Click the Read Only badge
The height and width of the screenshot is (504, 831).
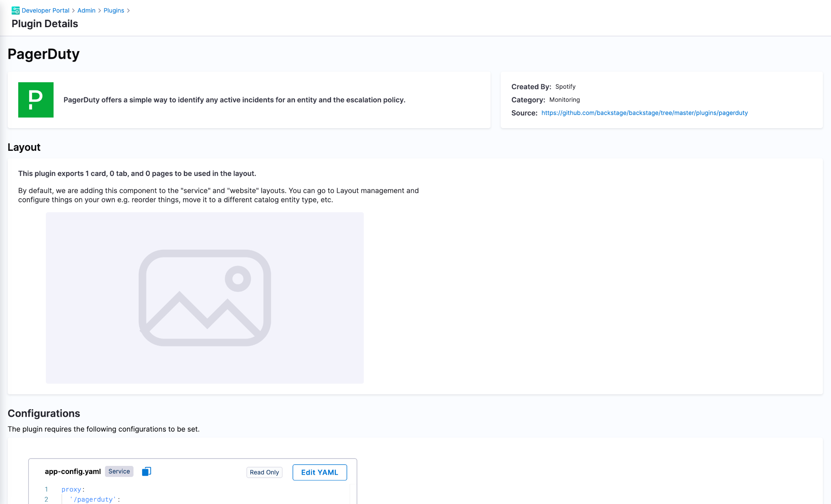pos(264,472)
